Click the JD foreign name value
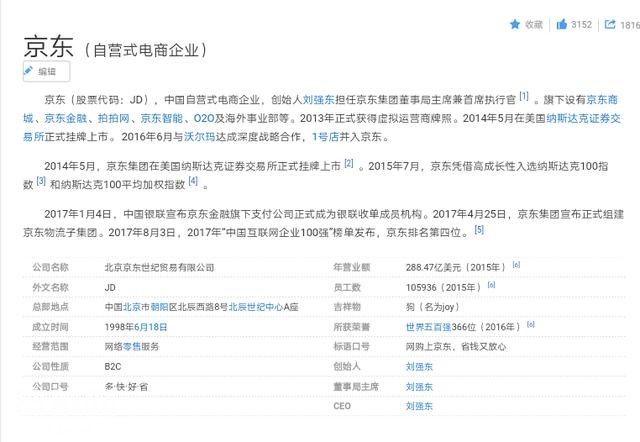This screenshot has width=640, height=442. pos(110,288)
